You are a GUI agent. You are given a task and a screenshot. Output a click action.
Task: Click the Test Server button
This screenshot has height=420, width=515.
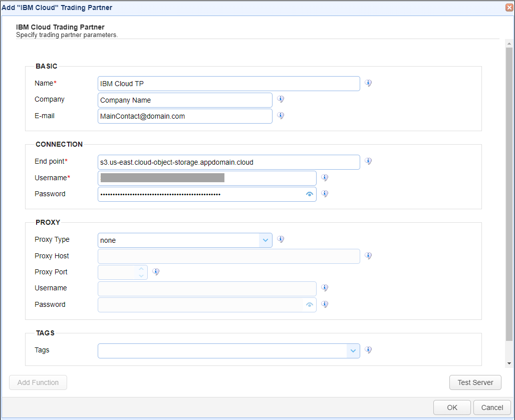475,382
